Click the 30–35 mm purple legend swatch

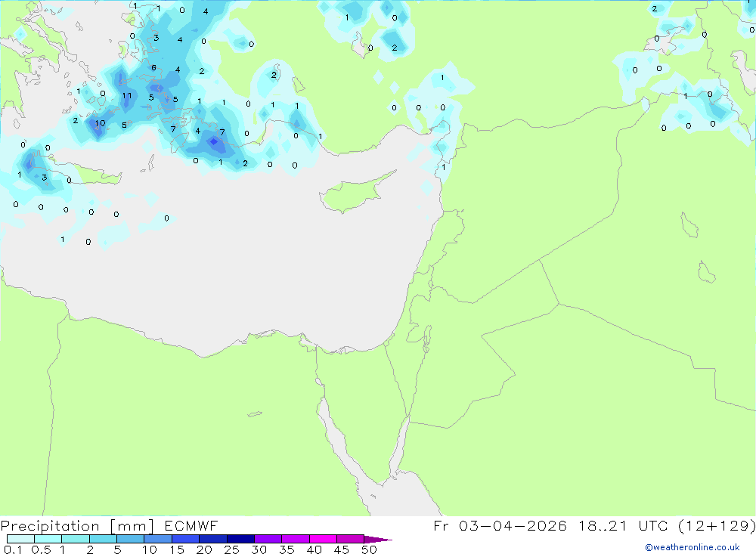coord(268,539)
